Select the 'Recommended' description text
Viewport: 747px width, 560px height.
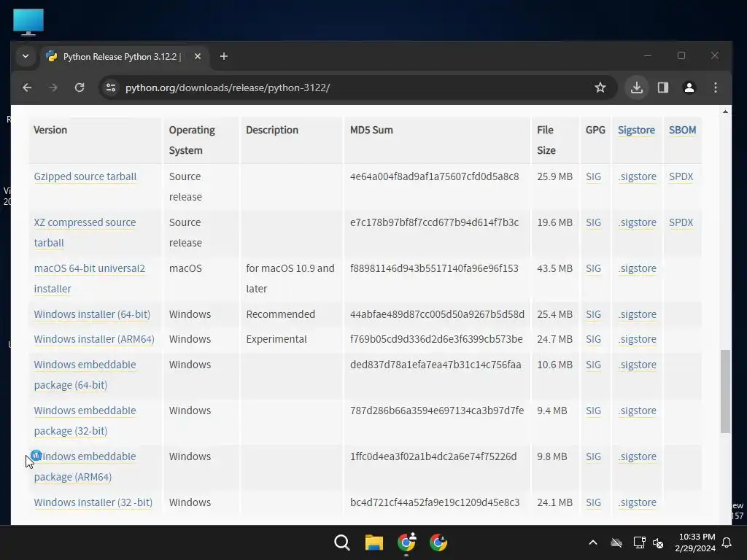pyautogui.click(x=281, y=314)
